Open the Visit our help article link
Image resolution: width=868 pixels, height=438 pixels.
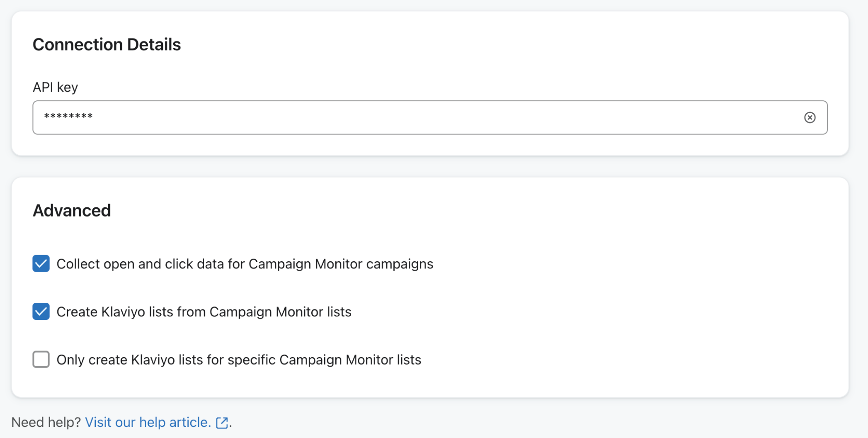tap(148, 422)
